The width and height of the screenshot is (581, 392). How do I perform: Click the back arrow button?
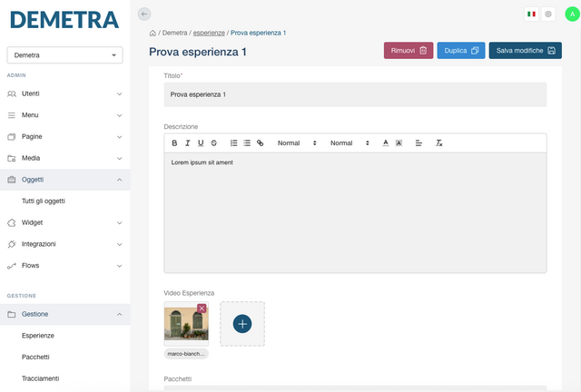coord(144,14)
